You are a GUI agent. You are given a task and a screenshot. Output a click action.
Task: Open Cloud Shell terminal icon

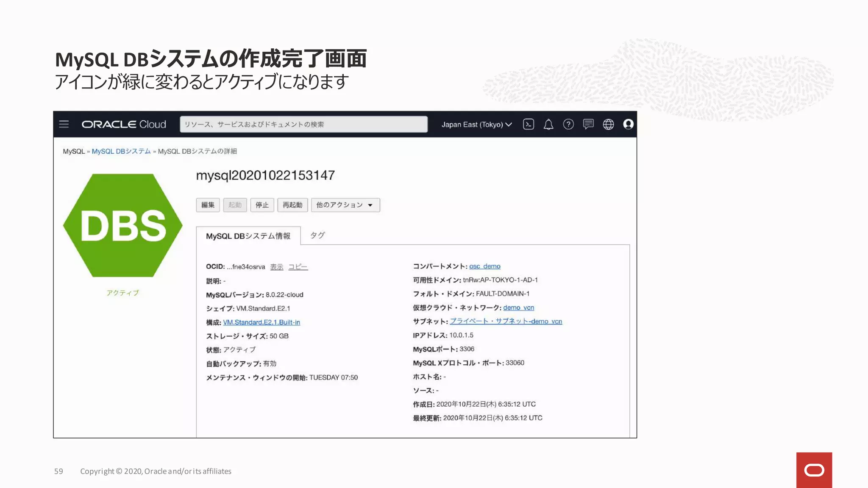tap(529, 124)
